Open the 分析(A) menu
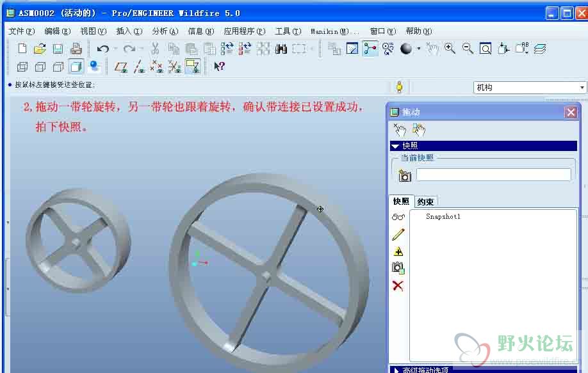 tap(165, 31)
